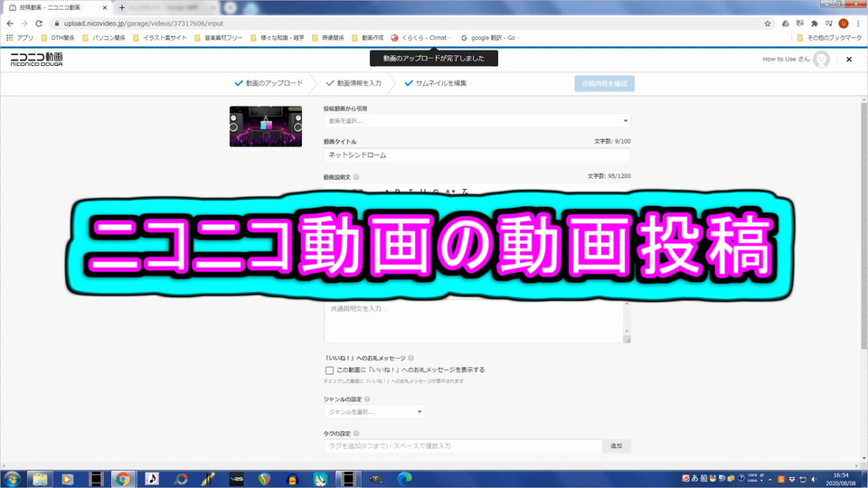Click the 追加 tag add button
Viewport: 868px width, 488px height.
(616, 446)
